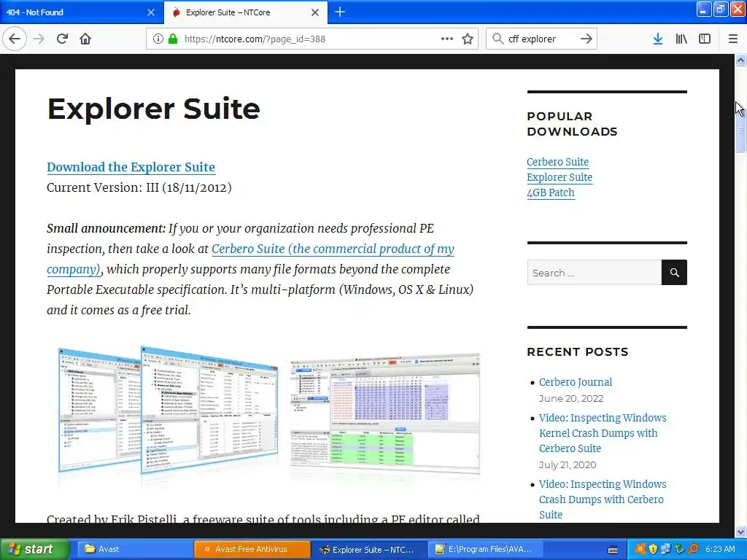Open Avast orange tray icon
The height and width of the screenshot is (560, 747).
coord(640,549)
